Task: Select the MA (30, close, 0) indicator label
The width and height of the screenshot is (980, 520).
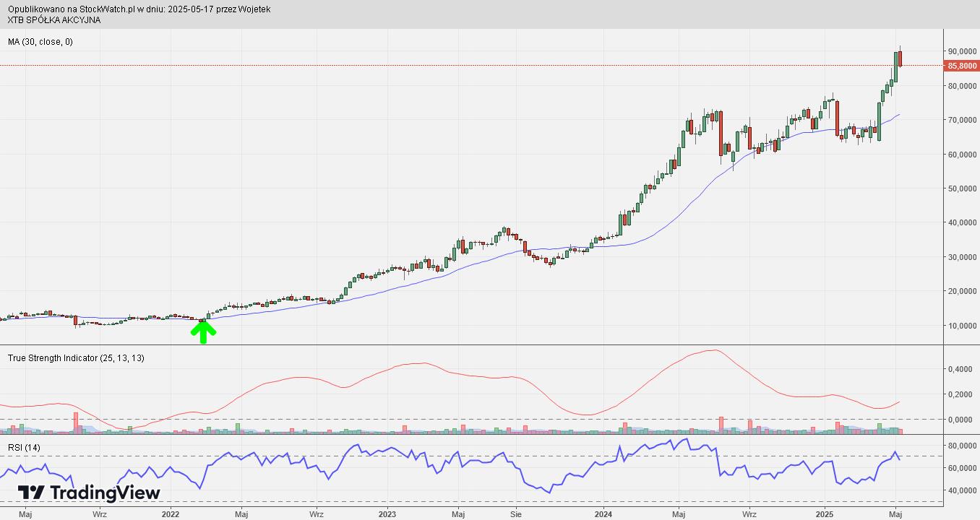Action: pyautogui.click(x=40, y=42)
